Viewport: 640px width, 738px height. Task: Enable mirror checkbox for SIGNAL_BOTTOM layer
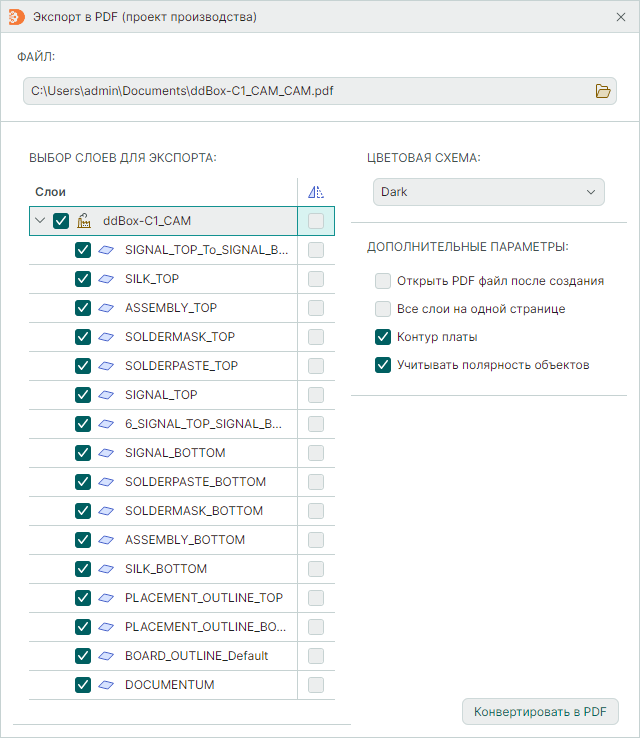click(316, 453)
